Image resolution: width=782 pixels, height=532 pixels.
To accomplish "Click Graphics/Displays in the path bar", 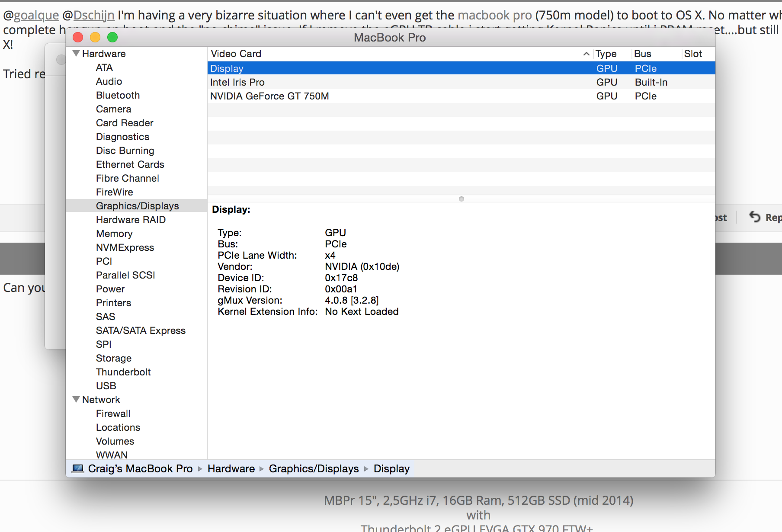I will 314,468.
